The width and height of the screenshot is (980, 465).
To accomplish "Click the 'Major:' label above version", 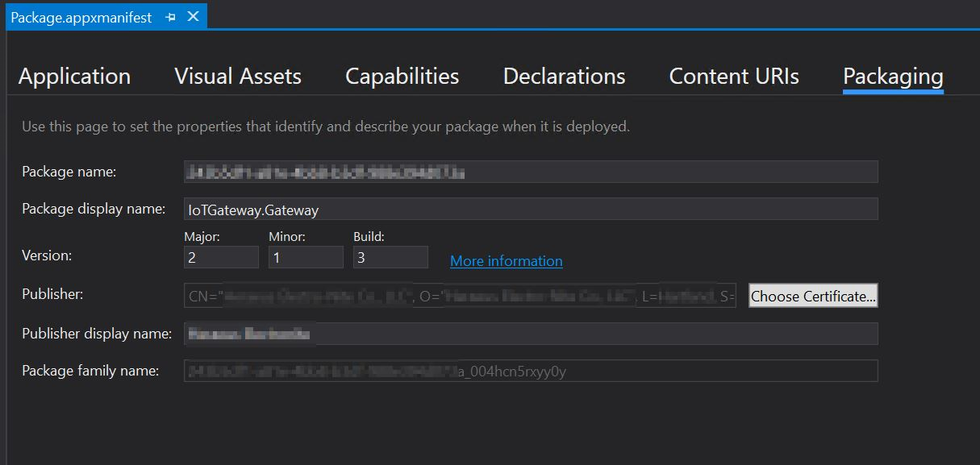I will pos(202,237).
